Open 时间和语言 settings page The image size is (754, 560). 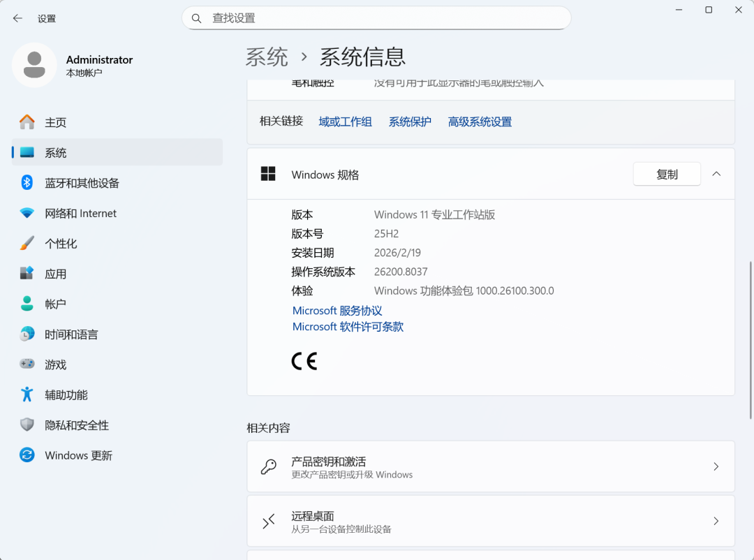point(117,334)
